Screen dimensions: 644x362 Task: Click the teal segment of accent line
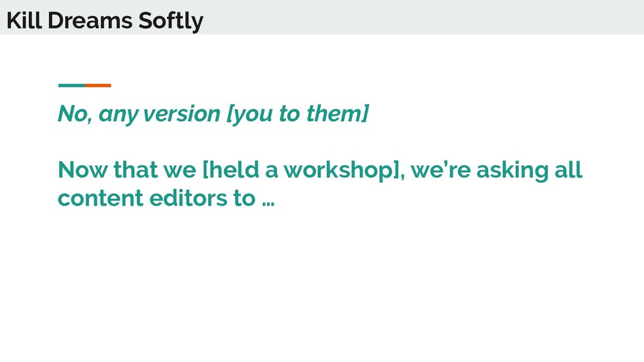(x=72, y=85)
